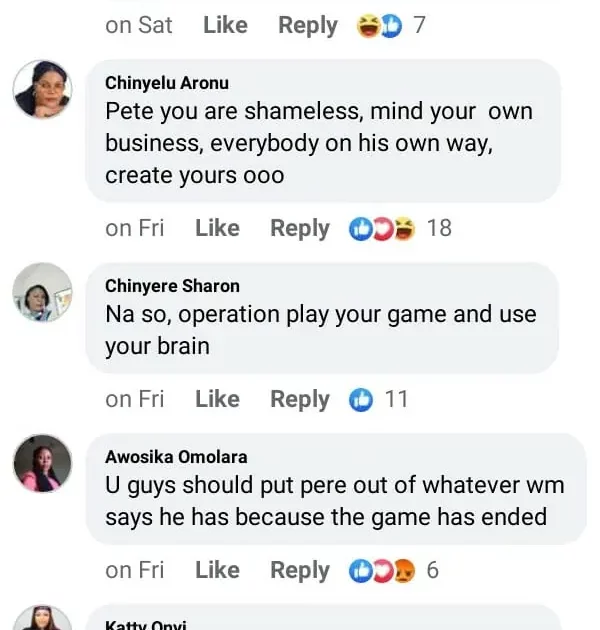Open Katty Onyi's profile name link
Image resolution: width=600 pixels, height=630 pixels.
[x=146, y=625]
